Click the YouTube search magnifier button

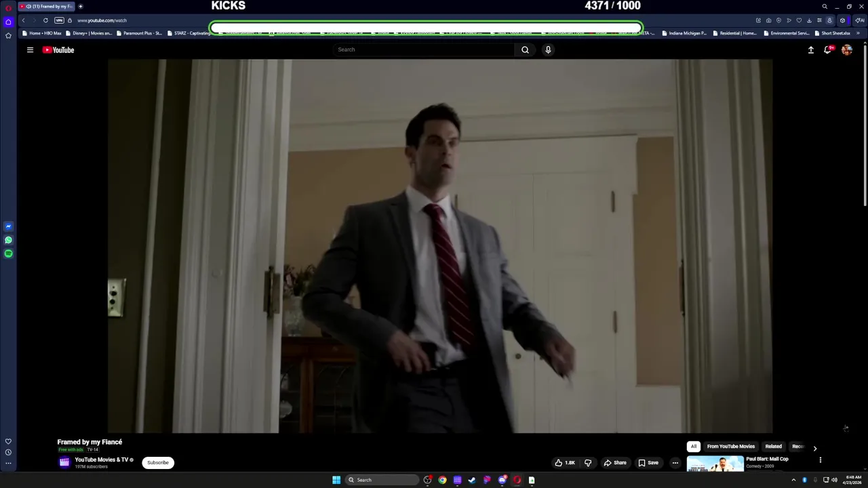point(525,49)
